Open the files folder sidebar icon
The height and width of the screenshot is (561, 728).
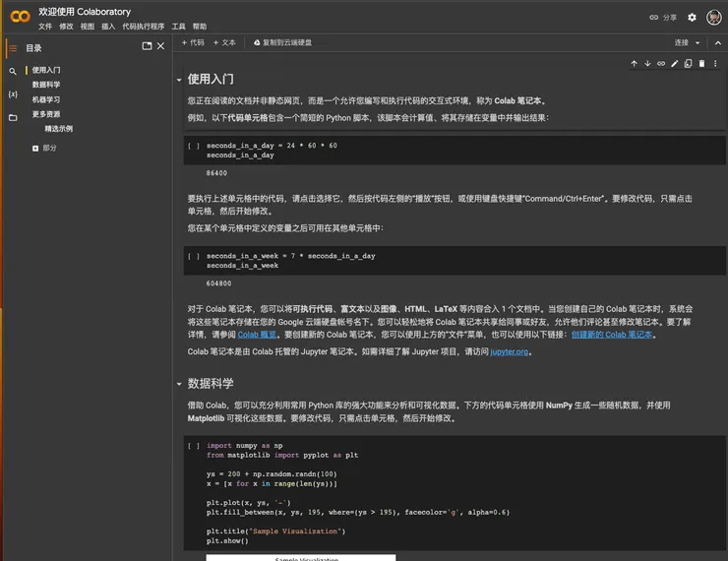pyautogui.click(x=13, y=117)
